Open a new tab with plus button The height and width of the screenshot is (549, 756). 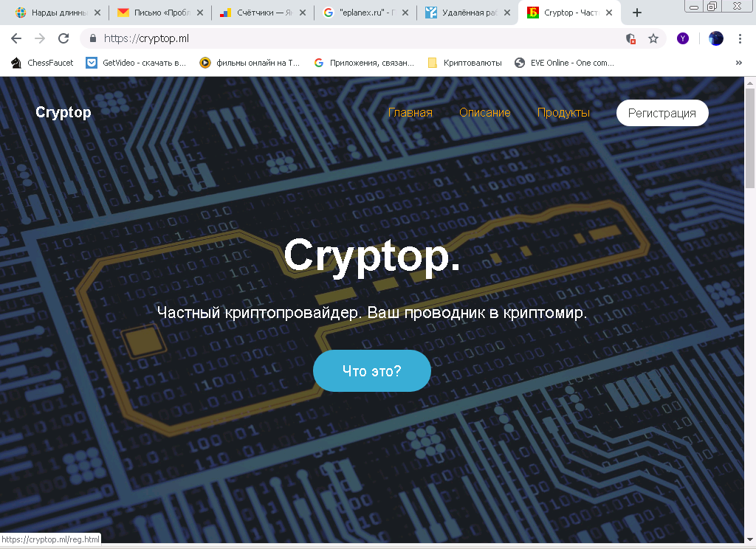637,13
